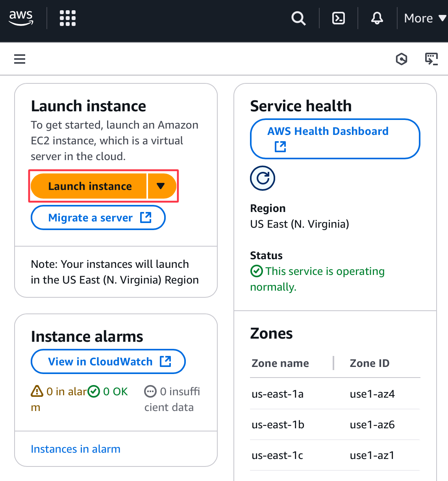Open the search icon in header
448x481 pixels.
pos(298,18)
